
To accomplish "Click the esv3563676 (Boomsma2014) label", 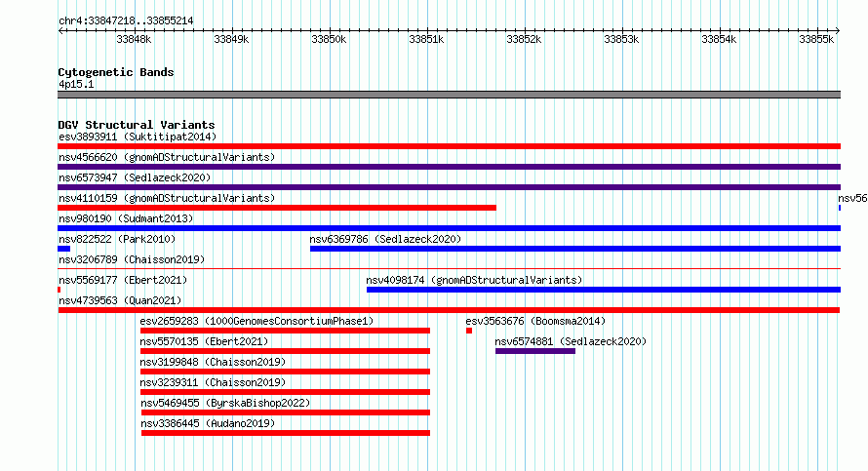I will [535, 321].
